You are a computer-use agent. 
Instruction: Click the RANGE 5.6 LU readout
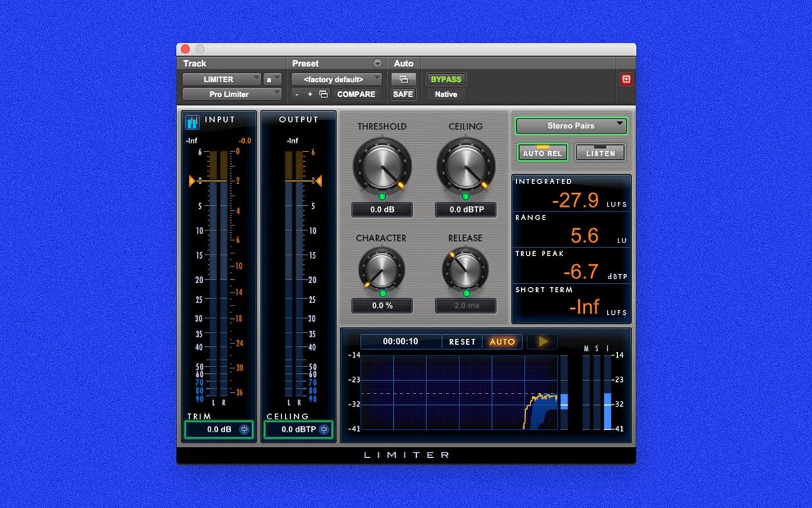pyautogui.click(x=571, y=230)
